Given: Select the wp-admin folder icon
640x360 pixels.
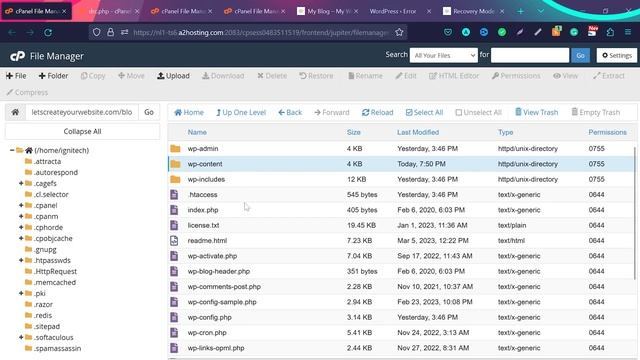Looking at the screenshot, I should (x=176, y=149).
